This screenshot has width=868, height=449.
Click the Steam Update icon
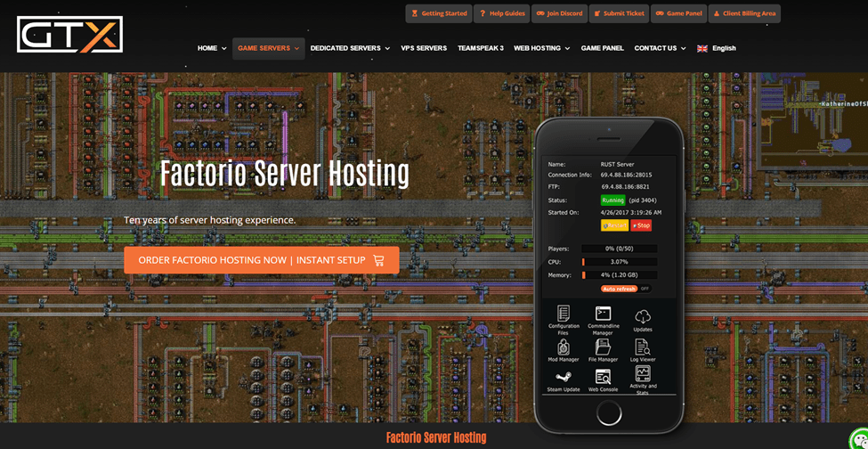[x=564, y=377]
